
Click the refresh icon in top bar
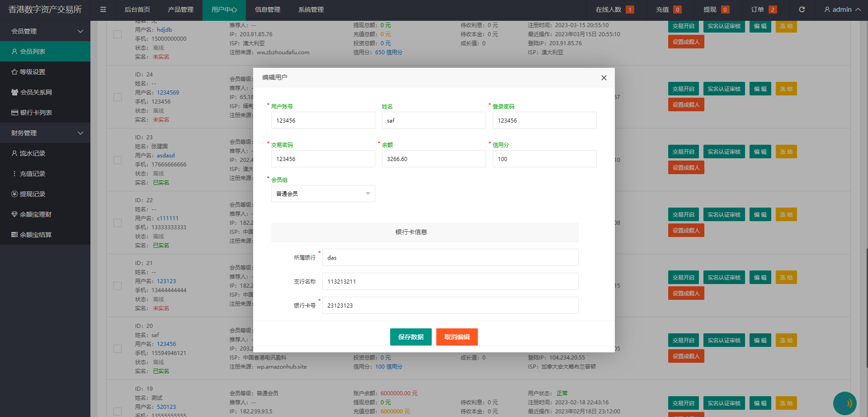pyautogui.click(x=802, y=9)
